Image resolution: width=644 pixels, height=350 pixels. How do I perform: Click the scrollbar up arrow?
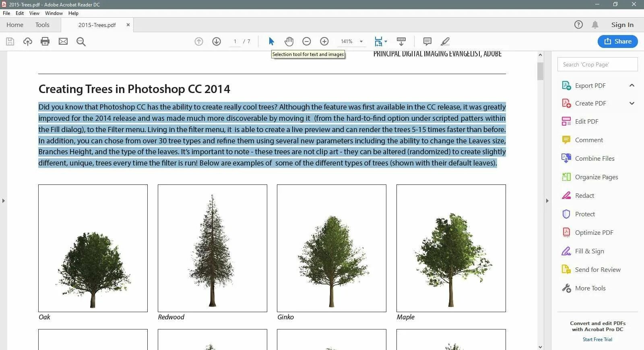click(540, 55)
